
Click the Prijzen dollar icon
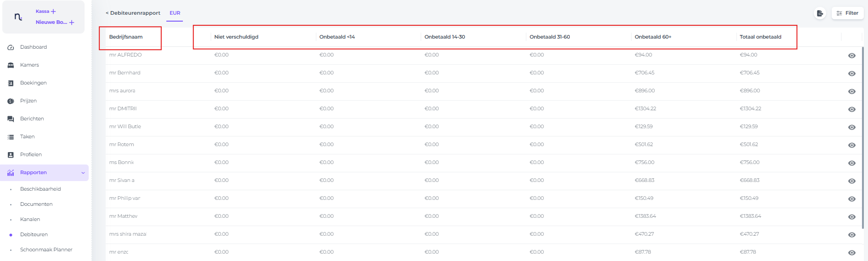[11, 101]
